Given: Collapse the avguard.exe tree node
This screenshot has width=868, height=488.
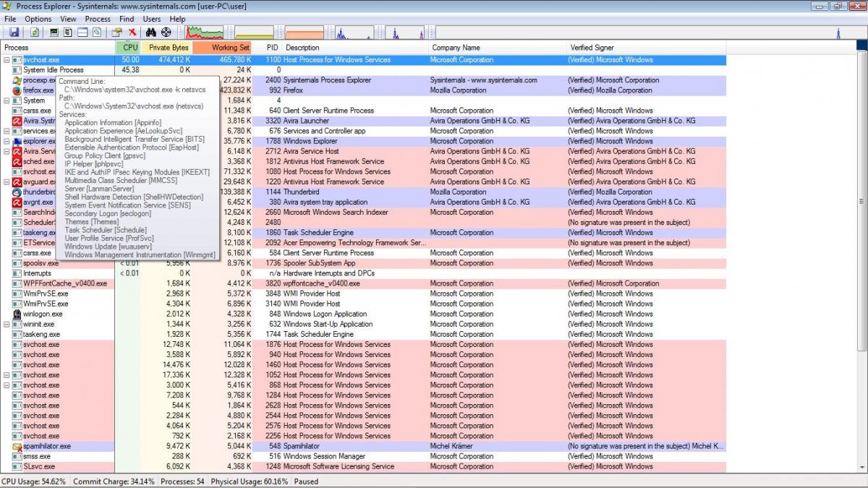Looking at the screenshot, I should point(7,182).
